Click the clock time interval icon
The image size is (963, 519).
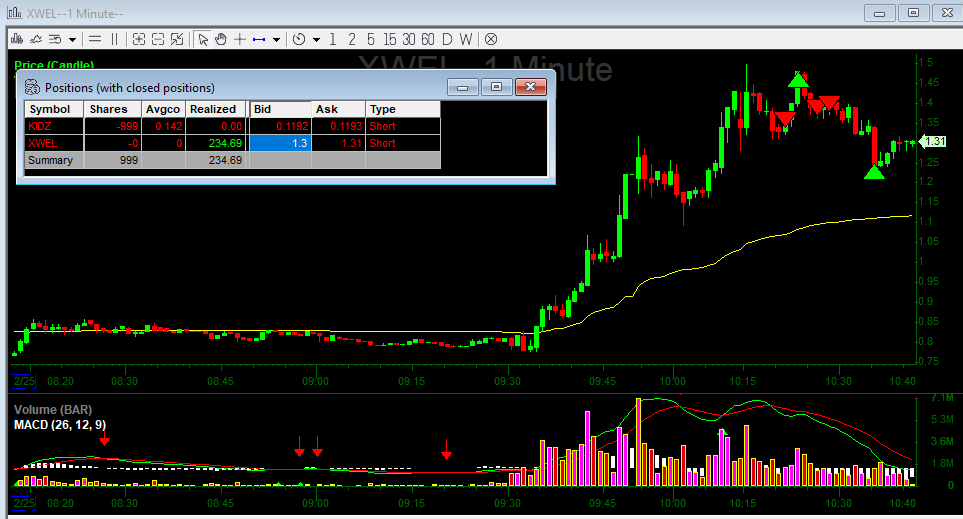click(x=299, y=39)
